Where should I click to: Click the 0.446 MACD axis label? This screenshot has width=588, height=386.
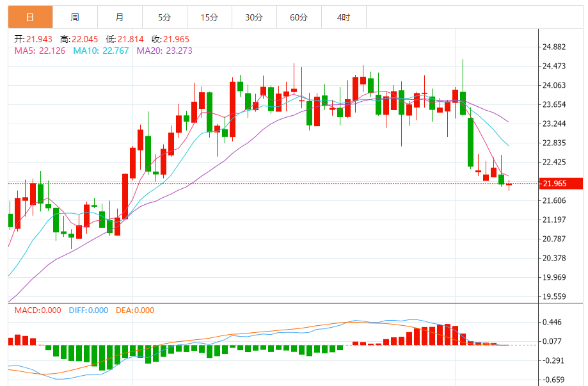tap(552, 322)
